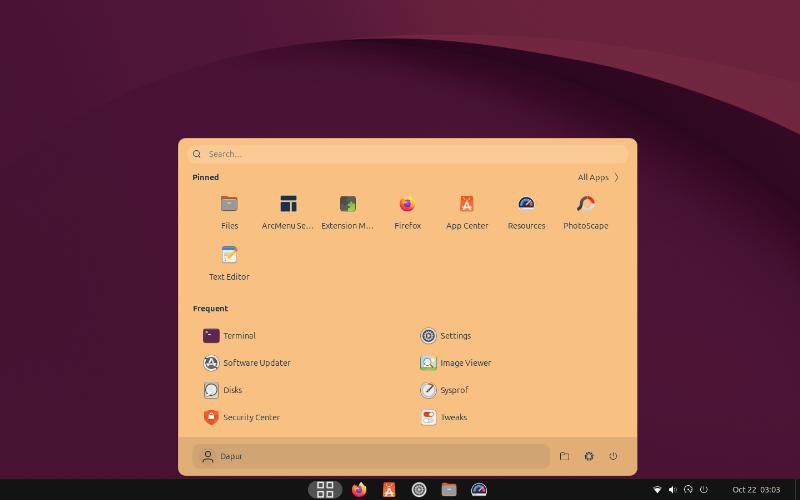Open Files from the taskbar
Screen dimensions: 800x500
coord(449,490)
